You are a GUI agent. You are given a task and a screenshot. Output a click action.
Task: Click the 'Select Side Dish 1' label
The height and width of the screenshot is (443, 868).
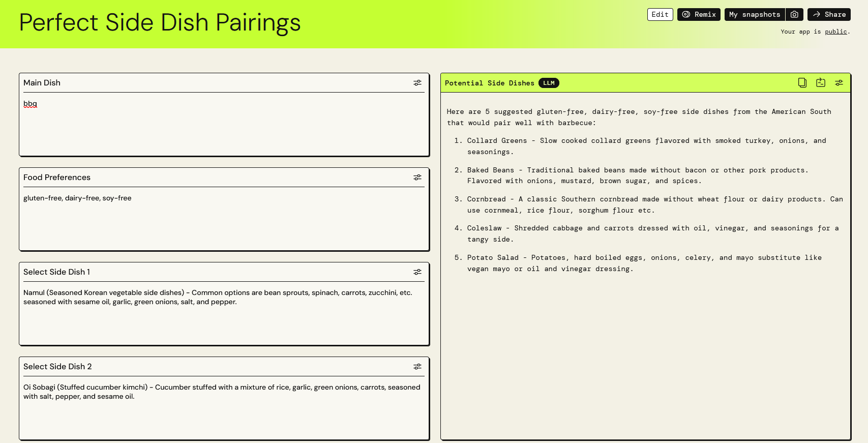click(56, 272)
